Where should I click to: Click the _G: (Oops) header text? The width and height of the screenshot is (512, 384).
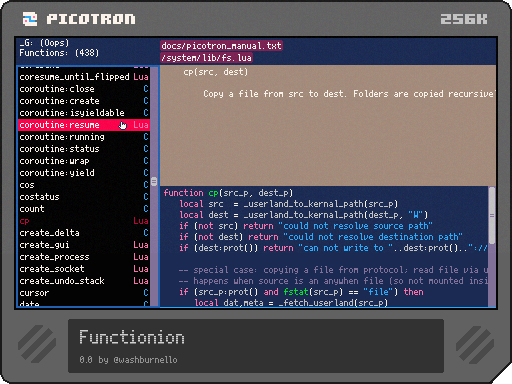(x=44, y=43)
